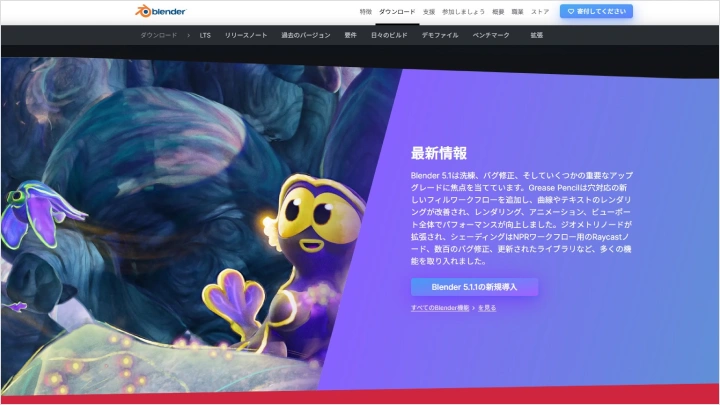Click the Blender 5.1.1の新規導入 button
Viewport: 720px width, 405px height.
[474, 287]
